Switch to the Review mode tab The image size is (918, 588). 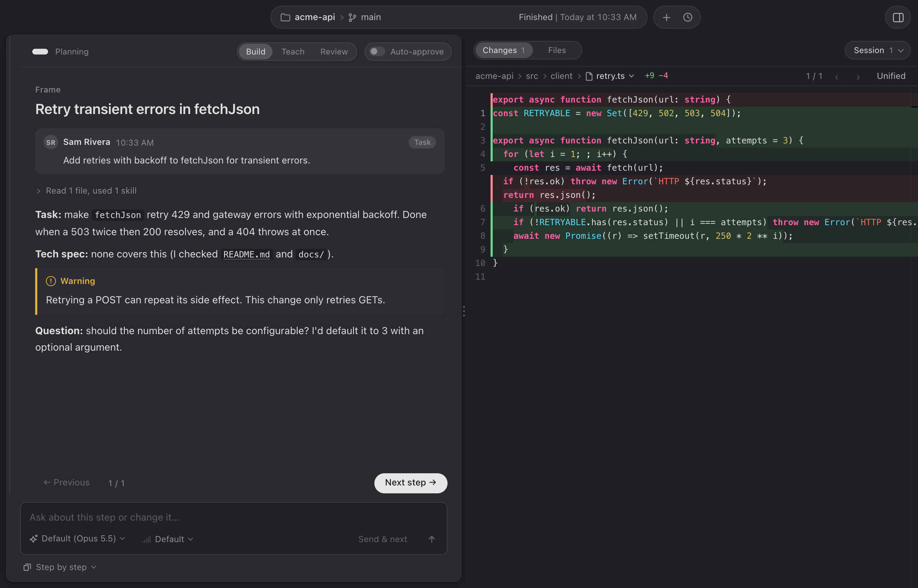point(334,52)
